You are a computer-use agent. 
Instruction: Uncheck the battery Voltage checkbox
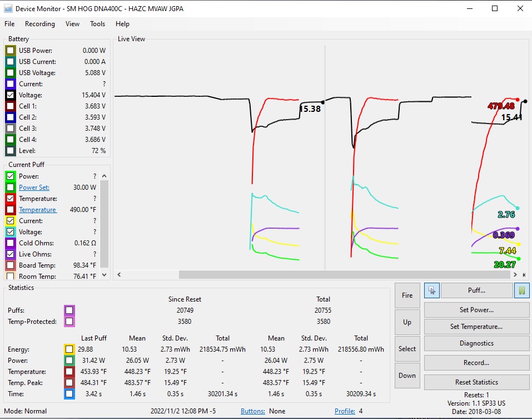(11, 95)
